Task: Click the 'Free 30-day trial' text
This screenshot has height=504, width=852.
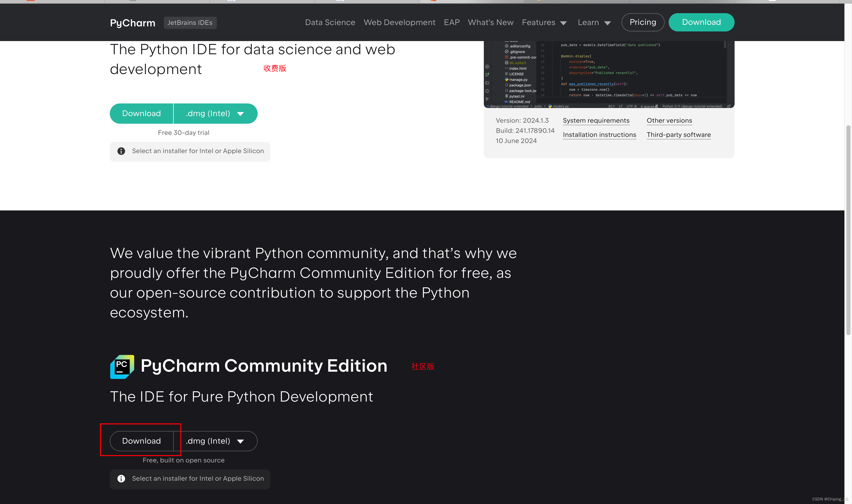Action: pos(183,133)
